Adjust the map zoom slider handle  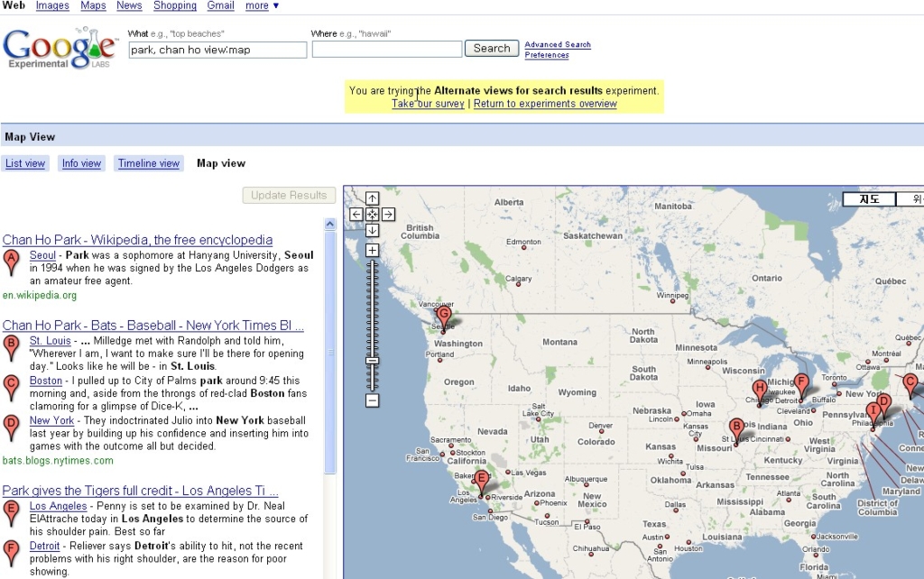(x=372, y=361)
